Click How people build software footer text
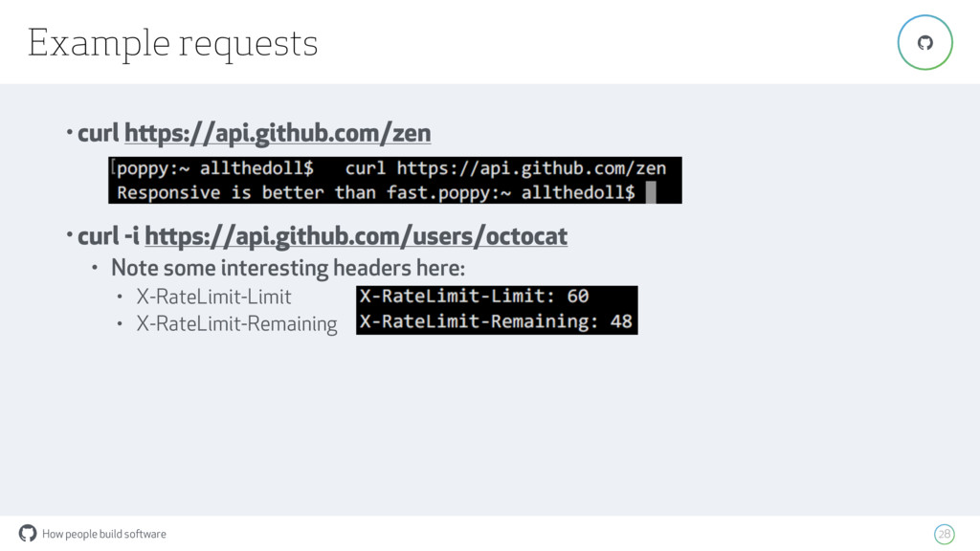Viewport: 980px width, 551px height. [104, 534]
